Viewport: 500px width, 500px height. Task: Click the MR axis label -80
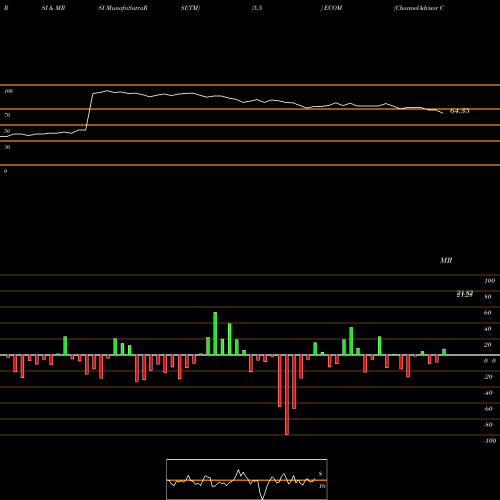click(488, 425)
